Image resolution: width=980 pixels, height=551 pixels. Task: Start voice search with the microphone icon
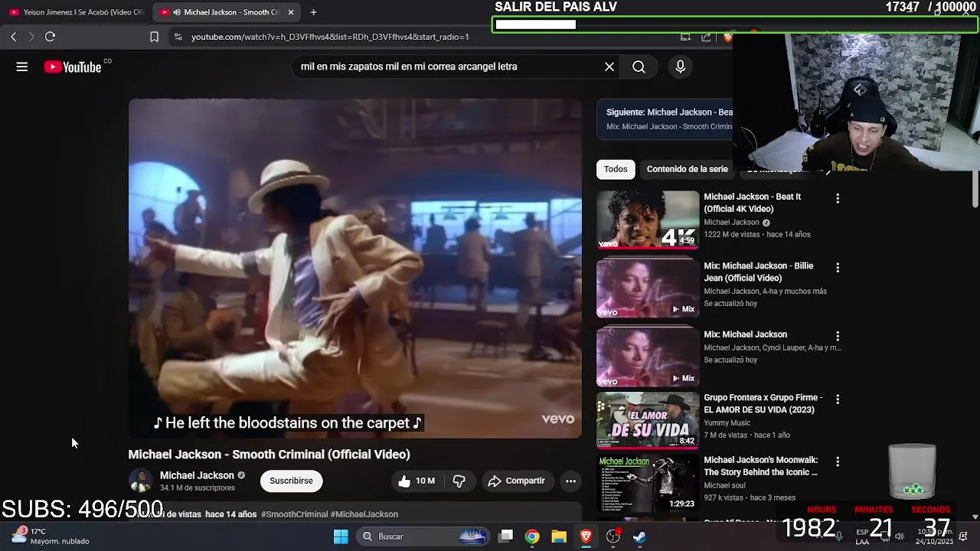tap(680, 67)
